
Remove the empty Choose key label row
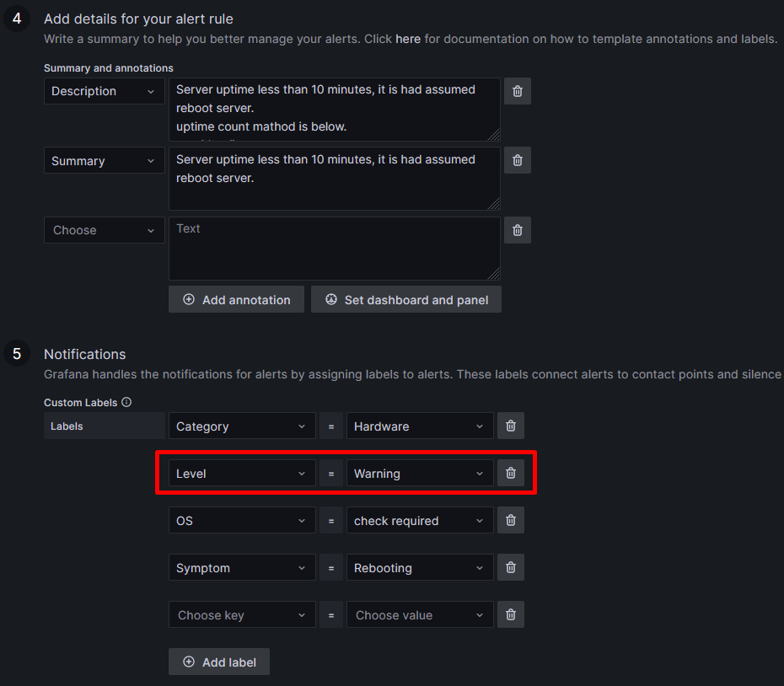point(511,614)
